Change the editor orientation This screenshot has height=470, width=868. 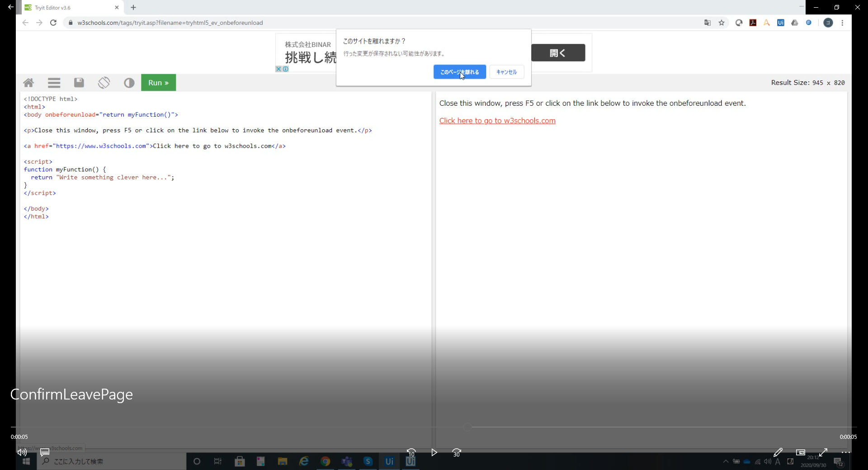click(x=104, y=83)
